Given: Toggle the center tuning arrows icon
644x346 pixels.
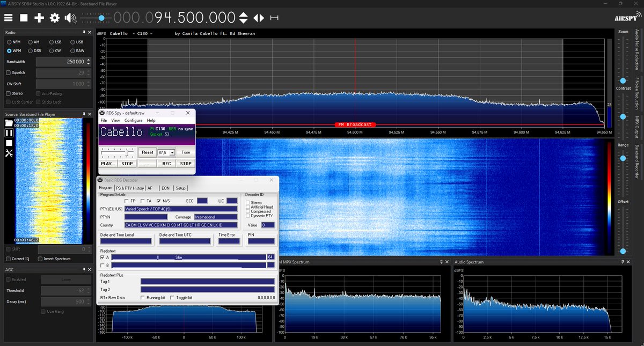Looking at the screenshot, I should [259, 18].
